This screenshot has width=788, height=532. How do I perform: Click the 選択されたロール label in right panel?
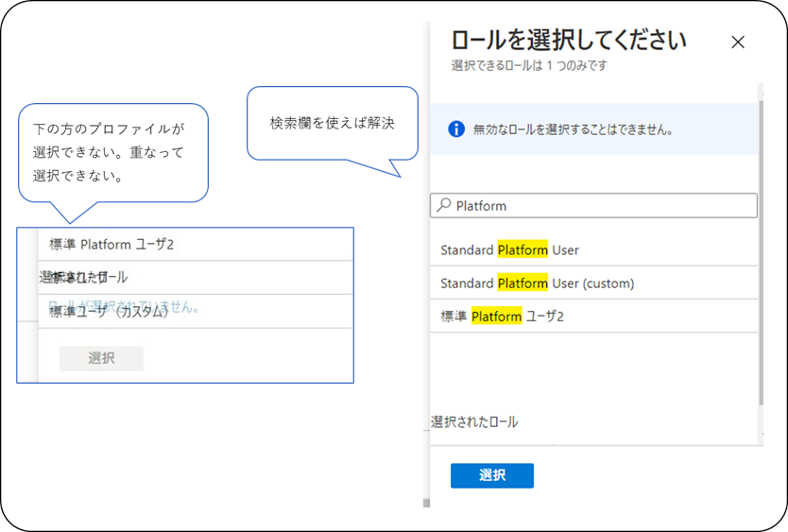pos(474,421)
